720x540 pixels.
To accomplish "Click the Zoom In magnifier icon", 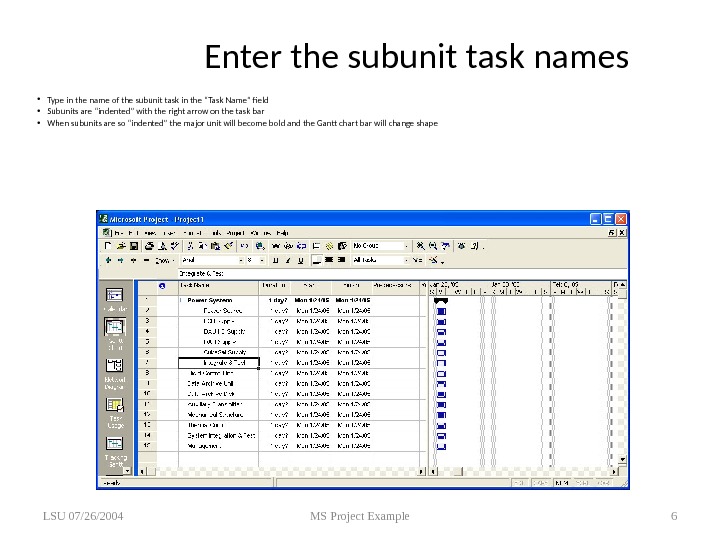I will click(x=421, y=246).
